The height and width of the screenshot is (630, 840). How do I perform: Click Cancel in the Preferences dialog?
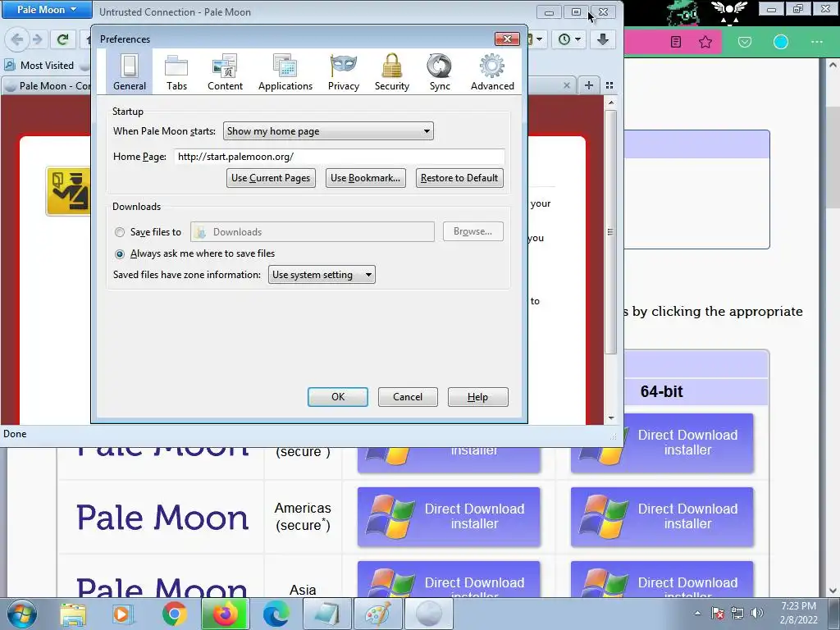click(408, 397)
